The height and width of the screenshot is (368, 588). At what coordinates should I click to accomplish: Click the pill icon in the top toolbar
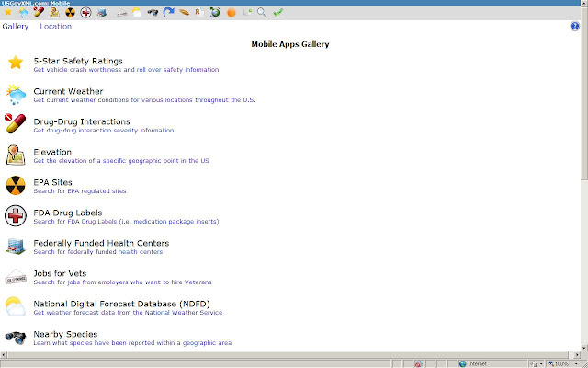point(39,12)
